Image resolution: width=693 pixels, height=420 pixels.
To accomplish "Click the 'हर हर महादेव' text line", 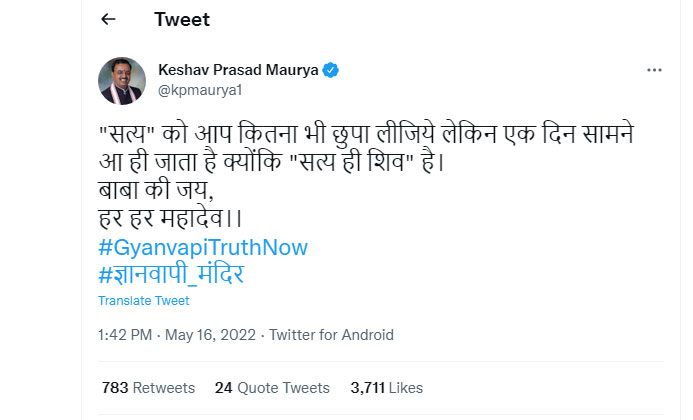I will 170,218.
